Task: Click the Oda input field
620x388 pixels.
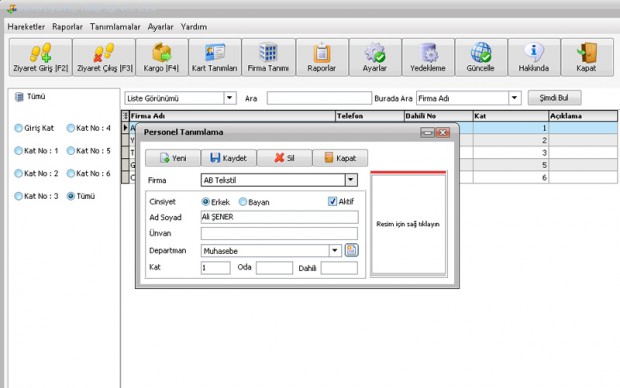Action: point(274,268)
